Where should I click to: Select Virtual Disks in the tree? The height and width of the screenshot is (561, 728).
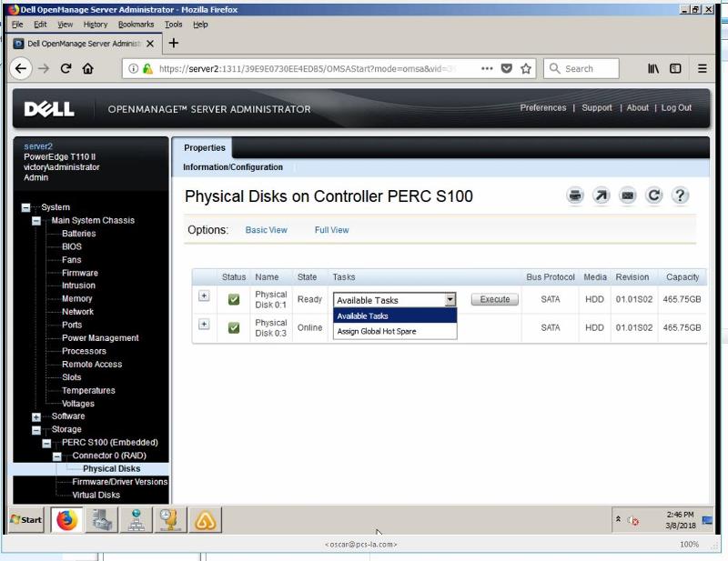click(96, 496)
